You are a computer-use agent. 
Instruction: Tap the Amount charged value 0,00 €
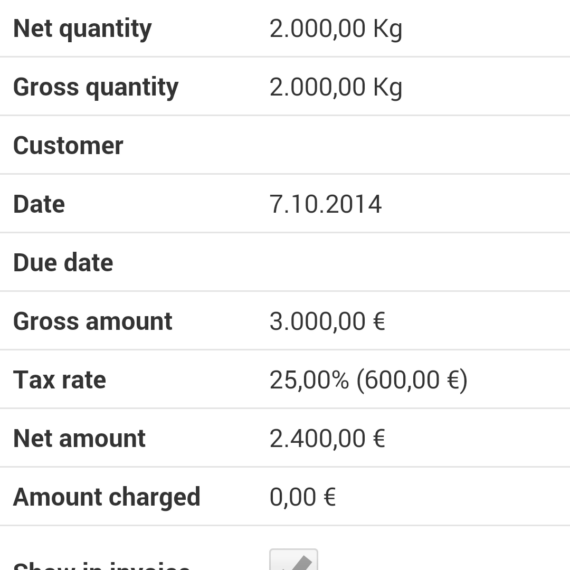pos(302,498)
